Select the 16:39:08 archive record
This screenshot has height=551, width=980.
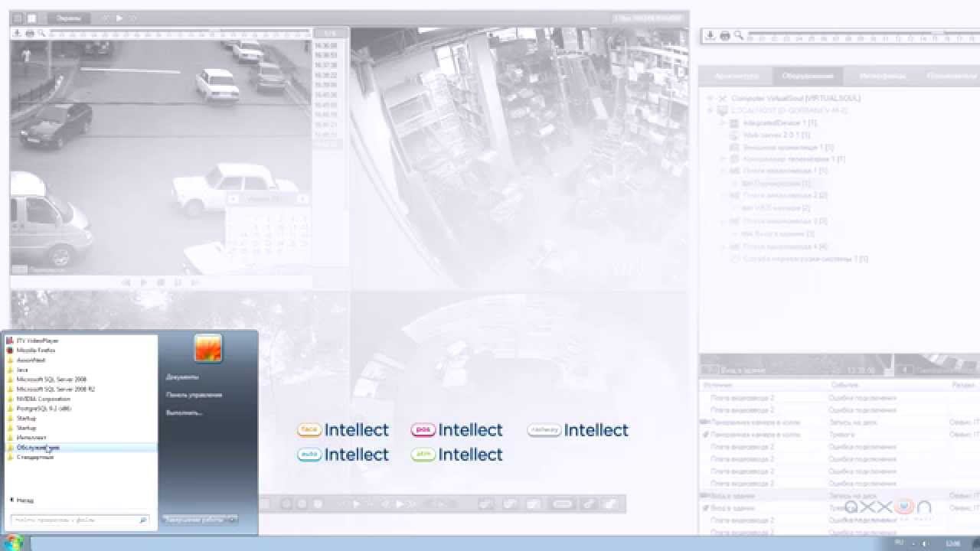325,86
